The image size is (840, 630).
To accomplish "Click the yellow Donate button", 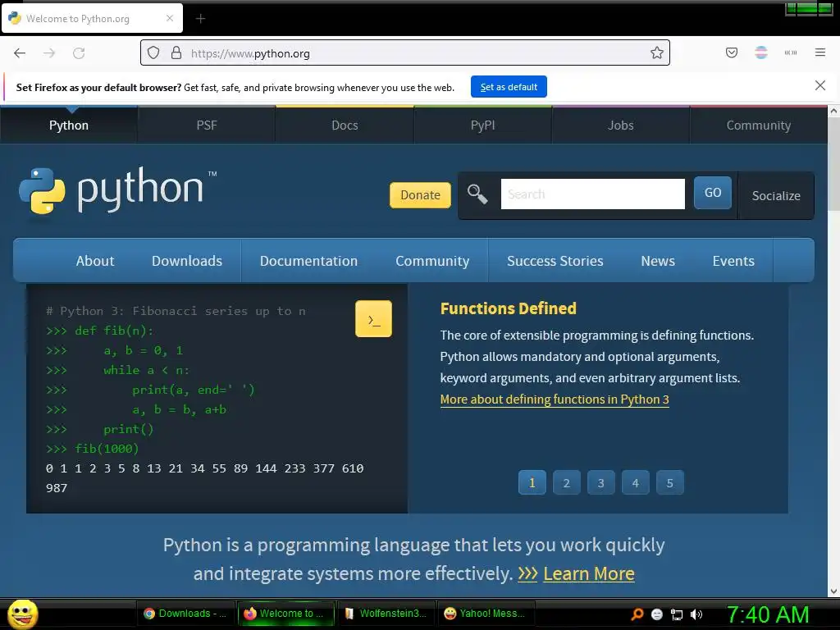I will pyautogui.click(x=420, y=195).
